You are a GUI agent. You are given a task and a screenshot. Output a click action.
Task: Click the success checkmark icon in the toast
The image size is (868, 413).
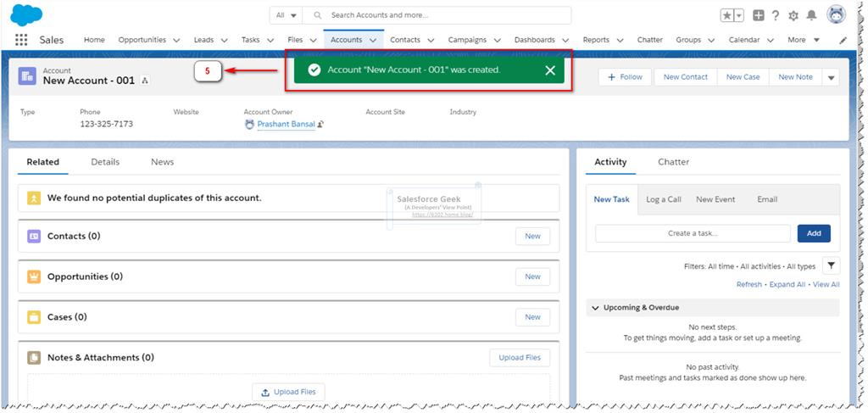click(314, 70)
